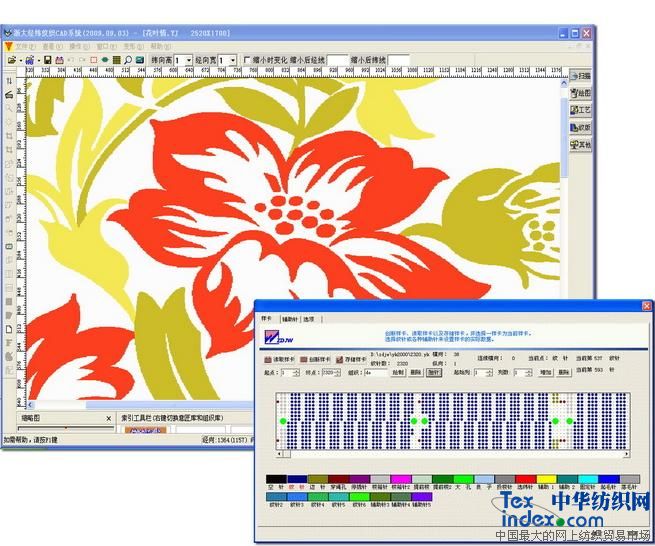Click the 存储样卡 icon button
This screenshot has height=546, width=655.
click(353, 359)
